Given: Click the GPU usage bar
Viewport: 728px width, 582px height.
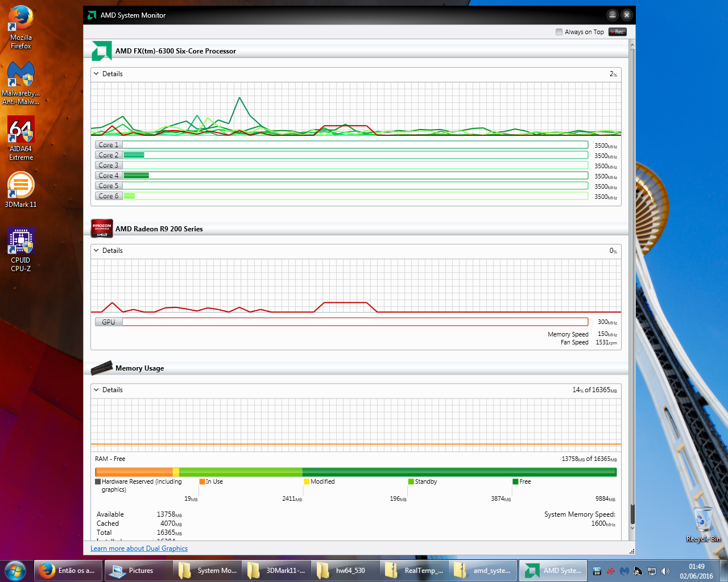Looking at the screenshot, I should 355,322.
